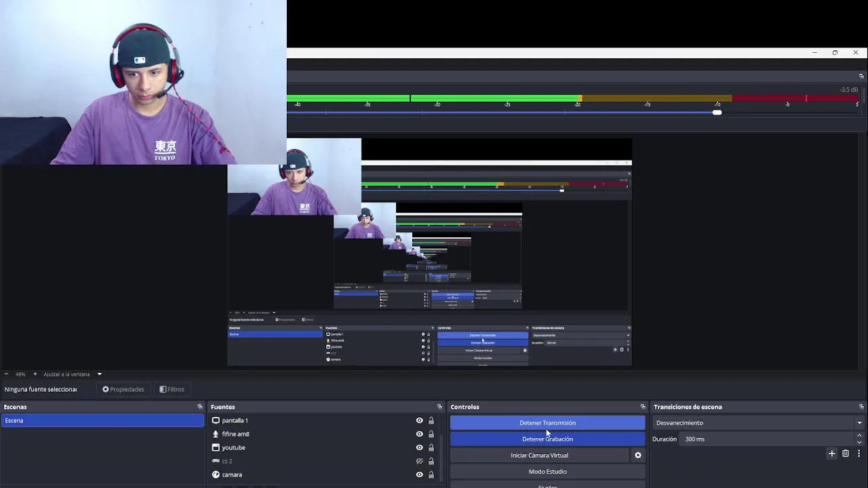This screenshot has width=868, height=488.
Task: Click the 46% zoom level text
Action: [x=20, y=374]
